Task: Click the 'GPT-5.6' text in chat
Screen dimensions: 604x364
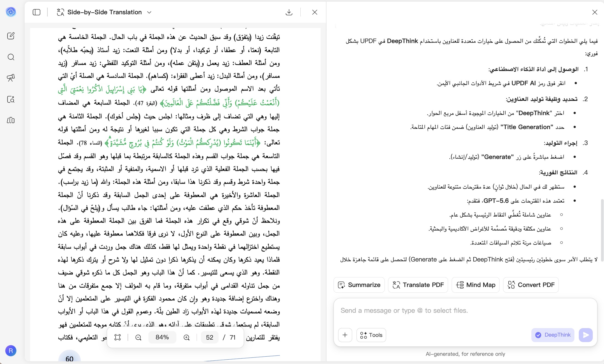Action: pyautogui.click(x=496, y=201)
